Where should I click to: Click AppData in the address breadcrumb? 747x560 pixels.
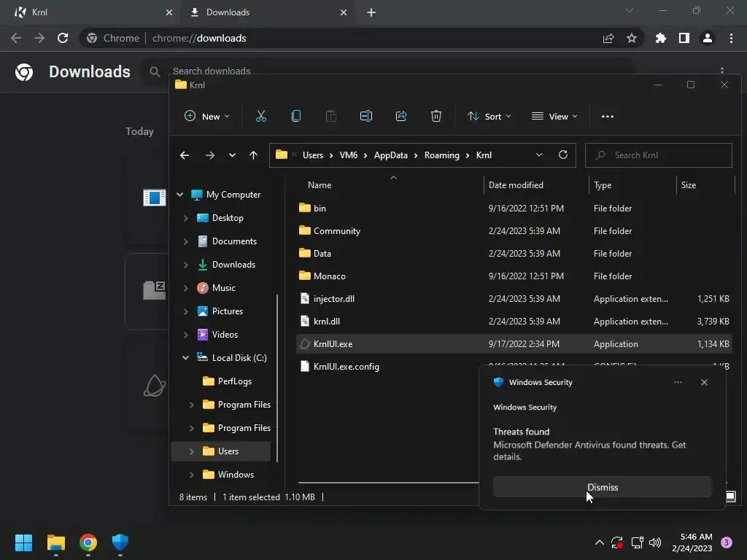tap(391, 155)
